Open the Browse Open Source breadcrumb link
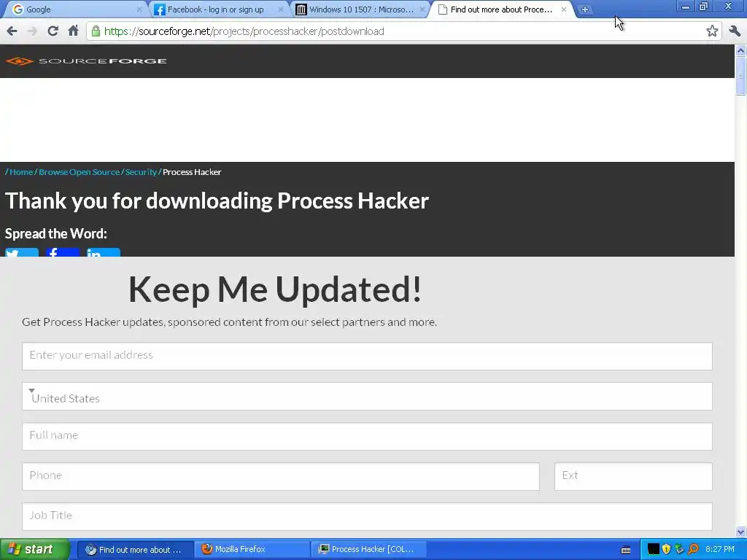Screen dimensions: 747x560 tap(79, 172)
